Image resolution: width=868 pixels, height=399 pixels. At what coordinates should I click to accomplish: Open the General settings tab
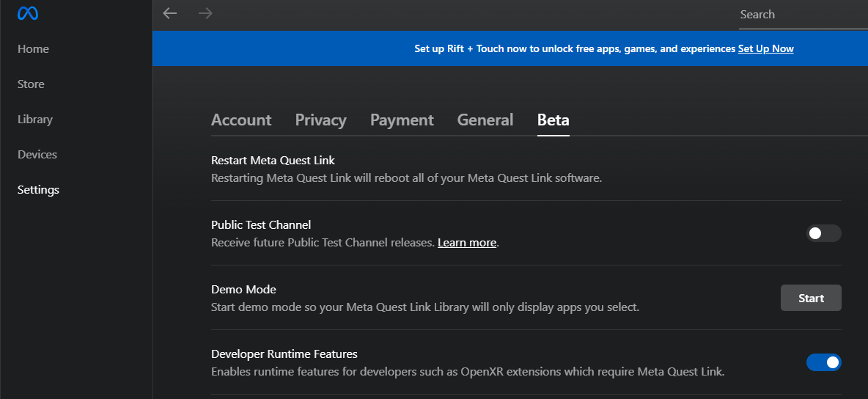(x=485, y=120)
